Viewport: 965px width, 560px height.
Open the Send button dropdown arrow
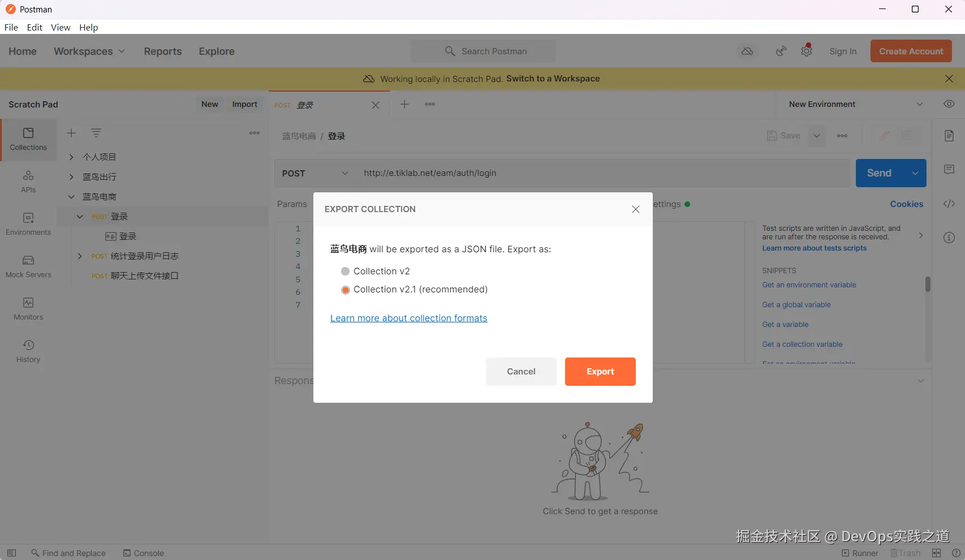[915, 173]
